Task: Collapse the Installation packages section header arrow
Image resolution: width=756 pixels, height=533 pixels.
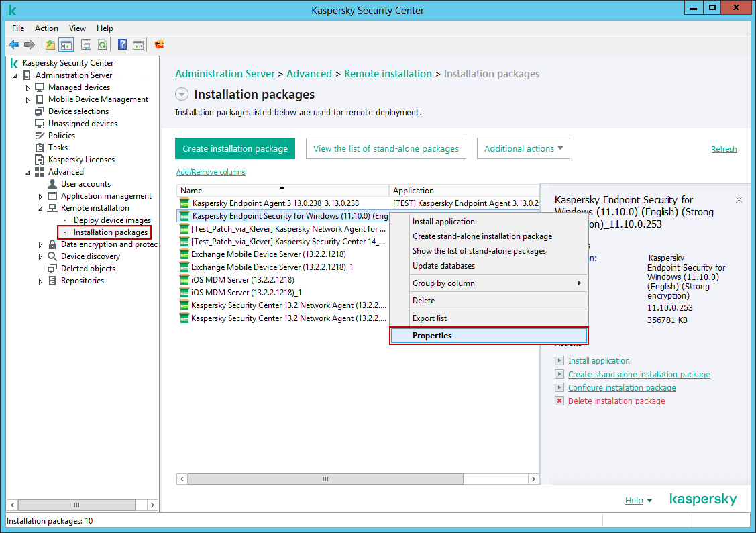Action: [x=181, y=95]
